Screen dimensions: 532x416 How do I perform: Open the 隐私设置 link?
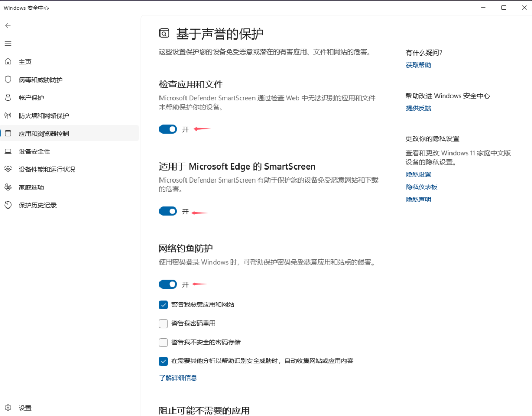click(x=418, y=174)
